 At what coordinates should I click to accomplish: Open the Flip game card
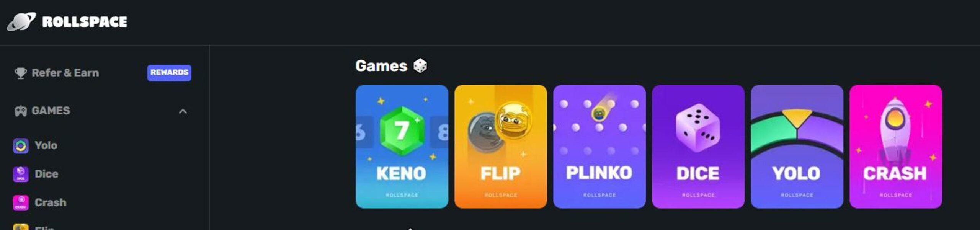(x=500, y=147)
